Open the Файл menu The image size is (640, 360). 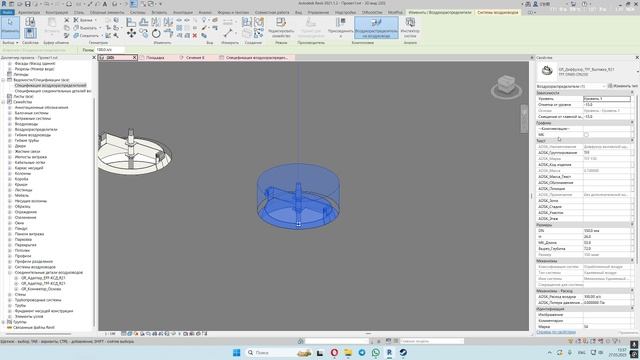tap(7, 13)
